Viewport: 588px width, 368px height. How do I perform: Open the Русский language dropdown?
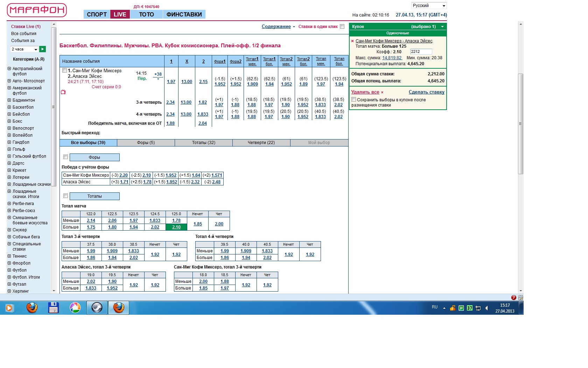point(429,6)
